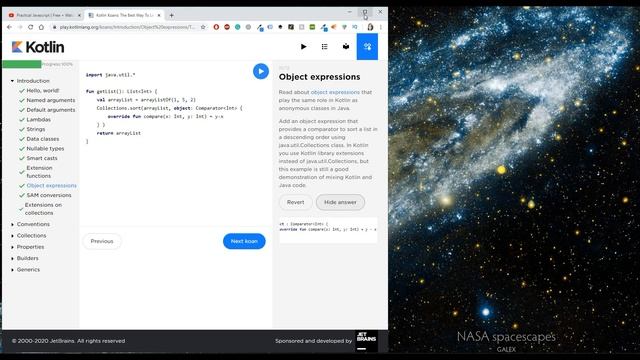Bookmark this page with the star
Viewport: 640px width, 360px height.
point(203,27)
